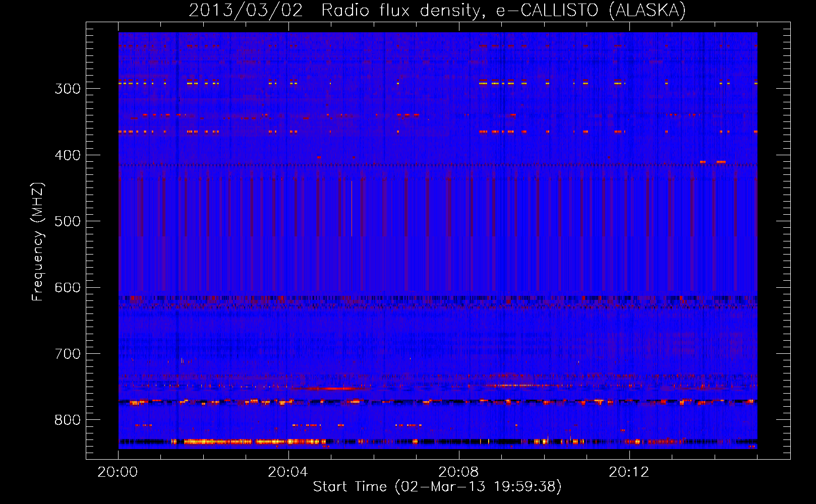Click the 20:12 time axis label
Screen dimensions: 816x504
(629, 472)
